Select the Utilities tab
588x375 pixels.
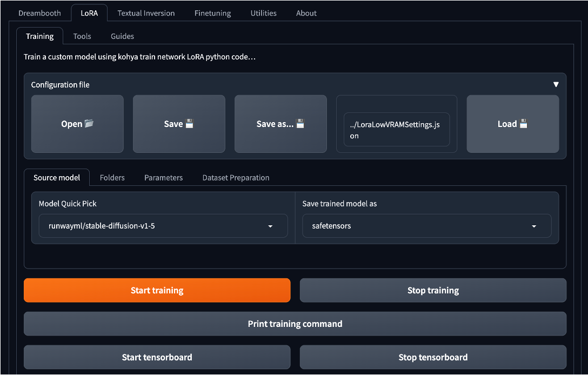[x=263, y=13]
